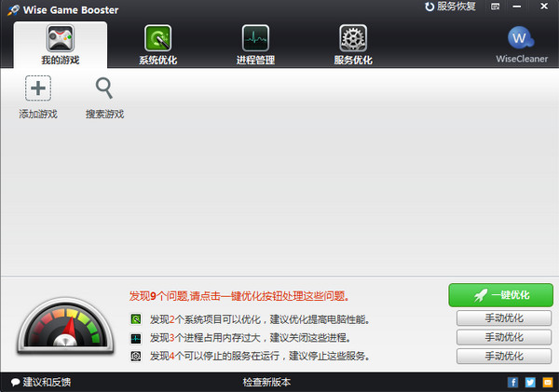Click the speedometer gauge graphic
This screenshot has width=559, height=392.
coord(64,327)
